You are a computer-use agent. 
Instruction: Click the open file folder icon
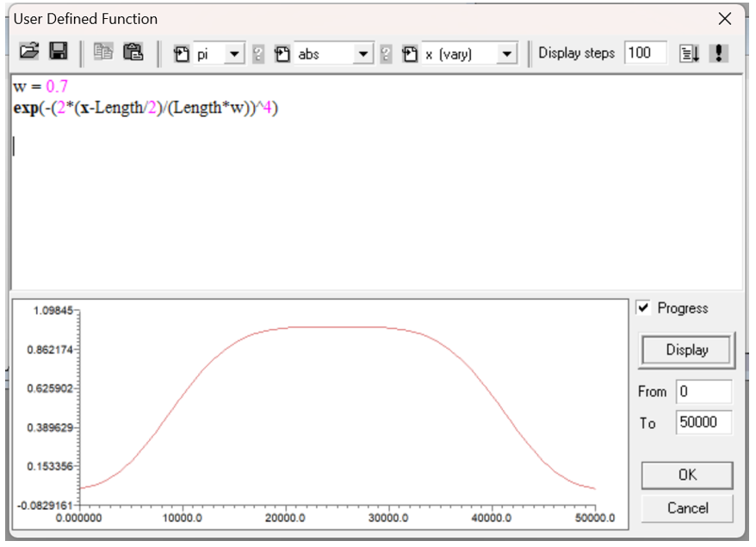28,53
